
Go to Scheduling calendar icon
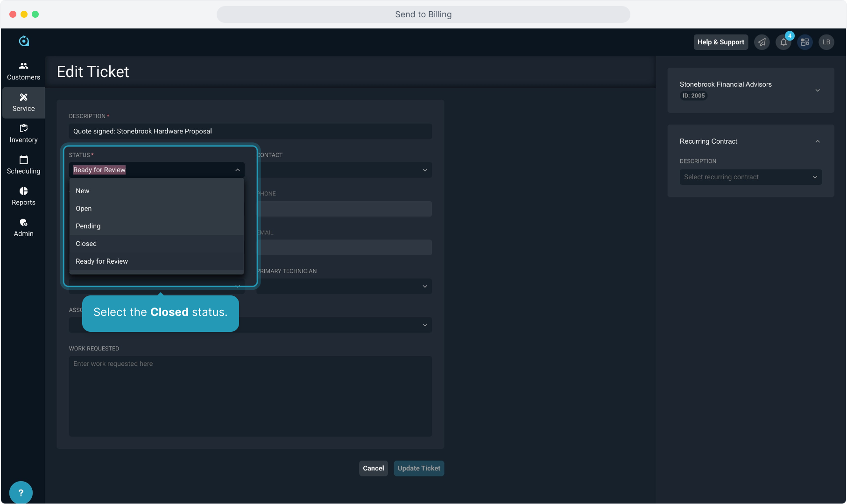click(x=23, y=160)
